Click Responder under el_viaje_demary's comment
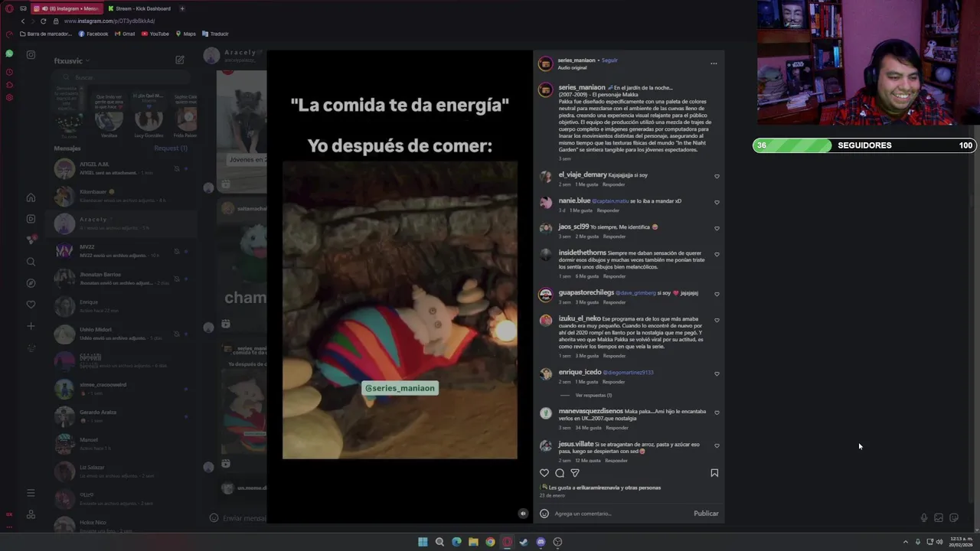980x551 pixels. click(x=614, y=184)
